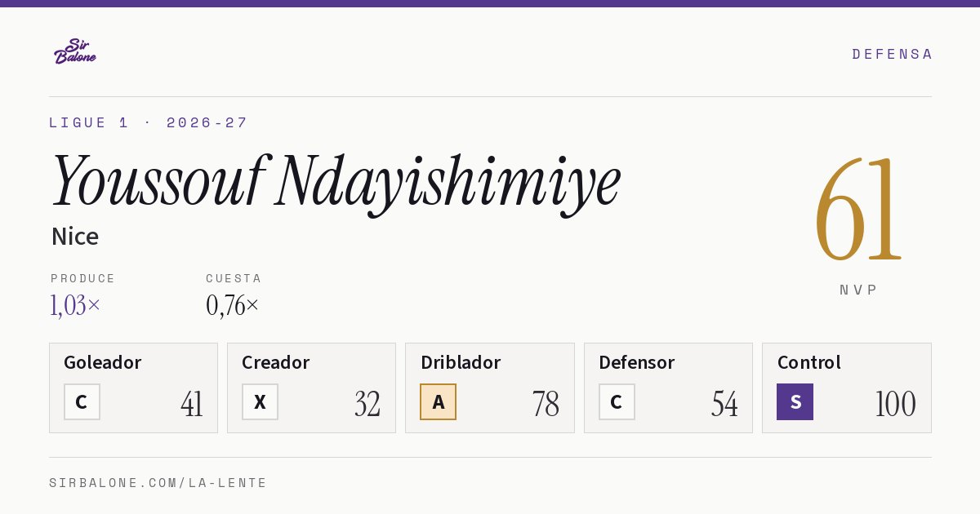Viewport: 980px width, 514px height.
Task: Click the purple S grade badge in Control
Action: (x=795, y=401)
